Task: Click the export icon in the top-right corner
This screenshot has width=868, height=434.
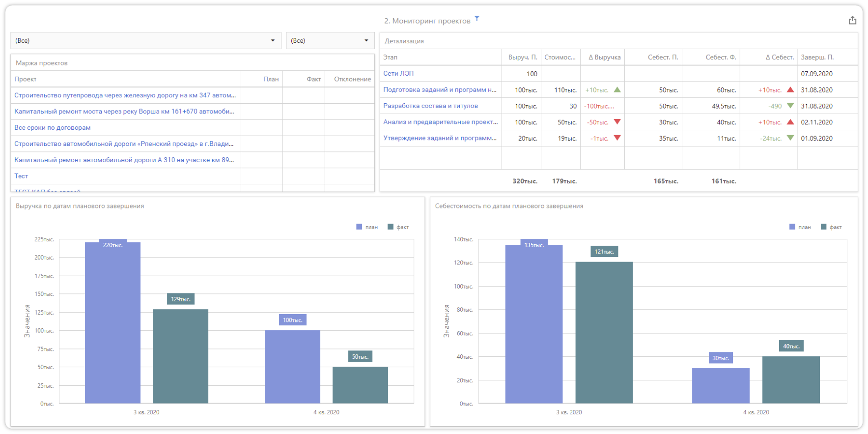Action: [852, 20]
